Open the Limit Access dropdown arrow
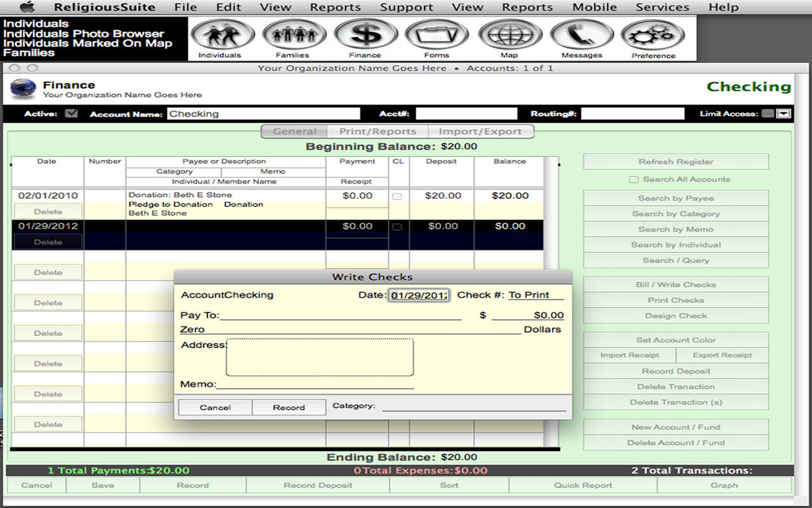This screenshot has width=812, height=508. (783, 114)
